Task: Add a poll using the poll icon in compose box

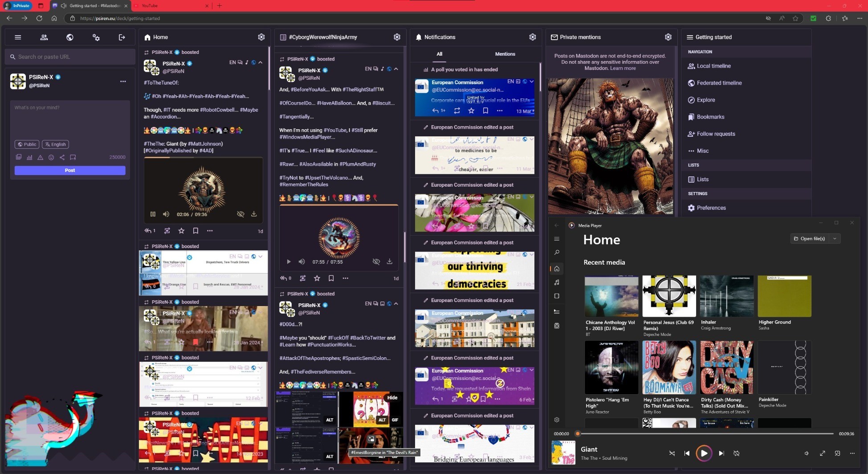Action: 29,157
